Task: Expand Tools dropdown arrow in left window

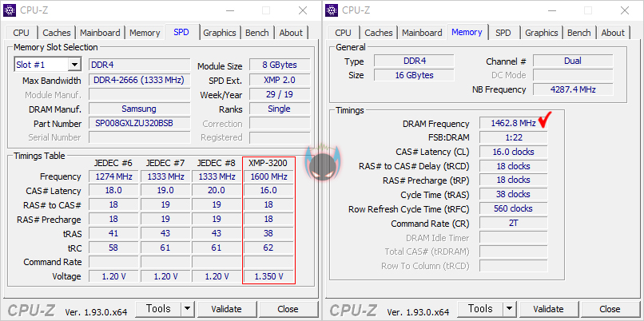Action: (187, 309)
